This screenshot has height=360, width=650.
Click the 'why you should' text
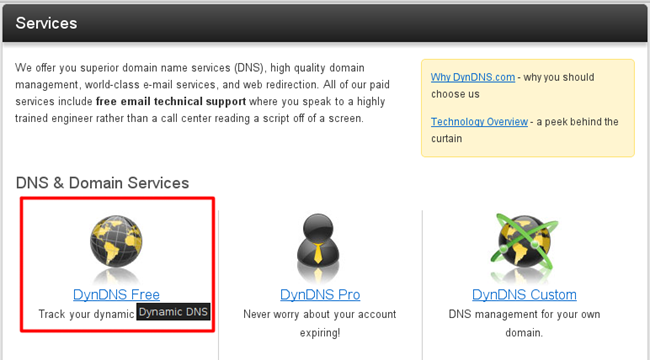point(559,77)
